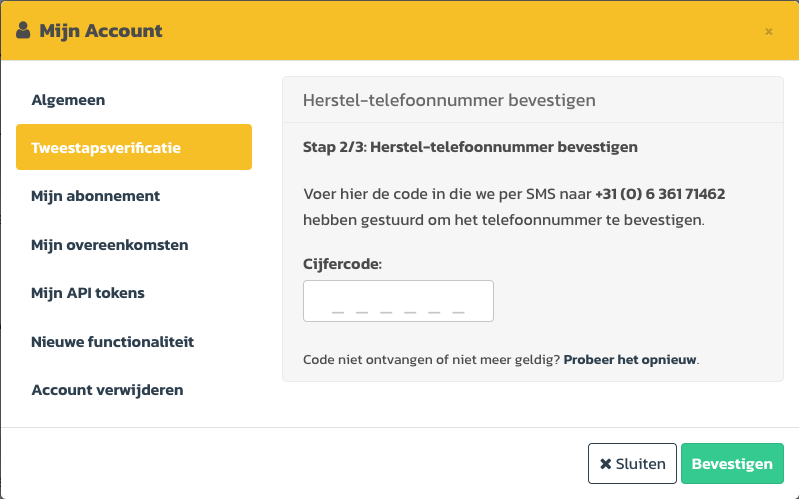This screenshot has height=499, width=799.
Task: Click the Mijn Account dialog title
Action: point(101,31)
